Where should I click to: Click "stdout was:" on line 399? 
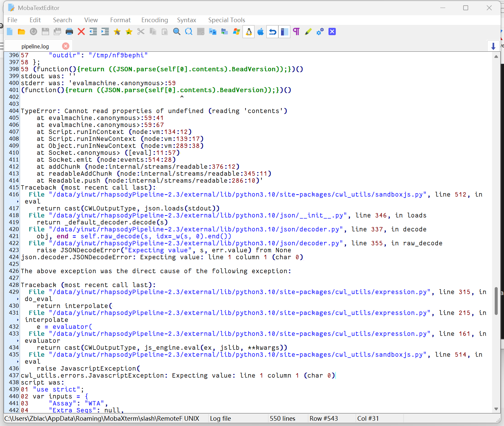click(x=42, y=76)
